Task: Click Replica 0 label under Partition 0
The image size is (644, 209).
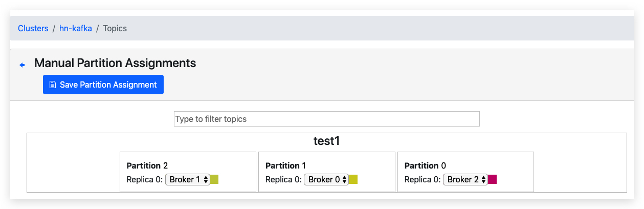Action: (x=423, y=180)
